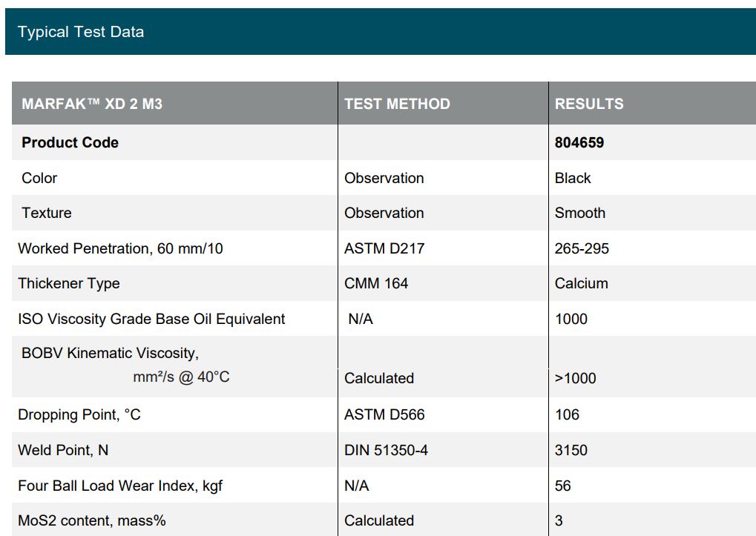Select the '3150' weld point result
The image size is (756, 536).
(571, 450)
